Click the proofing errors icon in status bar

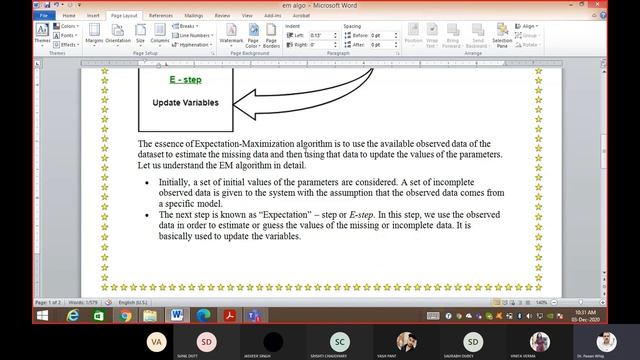coord(108,302)
